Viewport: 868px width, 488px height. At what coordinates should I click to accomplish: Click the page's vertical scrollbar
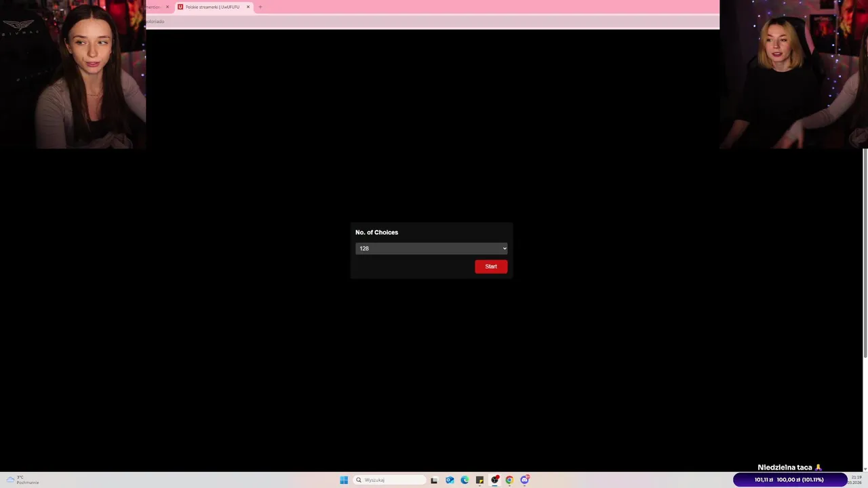point(865,253)
